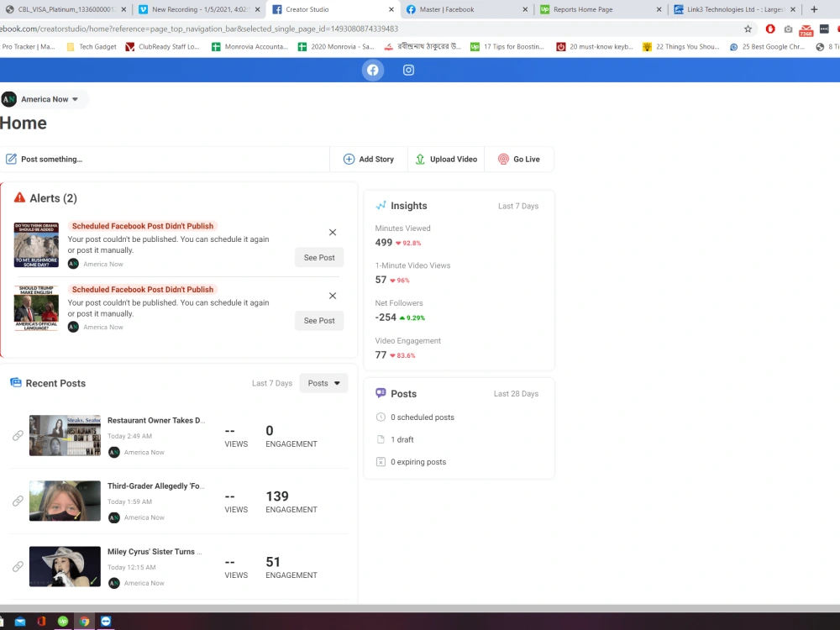Click the address bar URL
Viewport: 840px width, 630px height.
point(199,29)
